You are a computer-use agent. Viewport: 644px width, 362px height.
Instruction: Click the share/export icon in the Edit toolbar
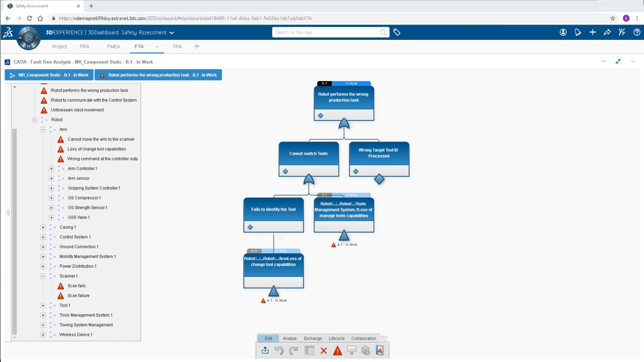265,351
